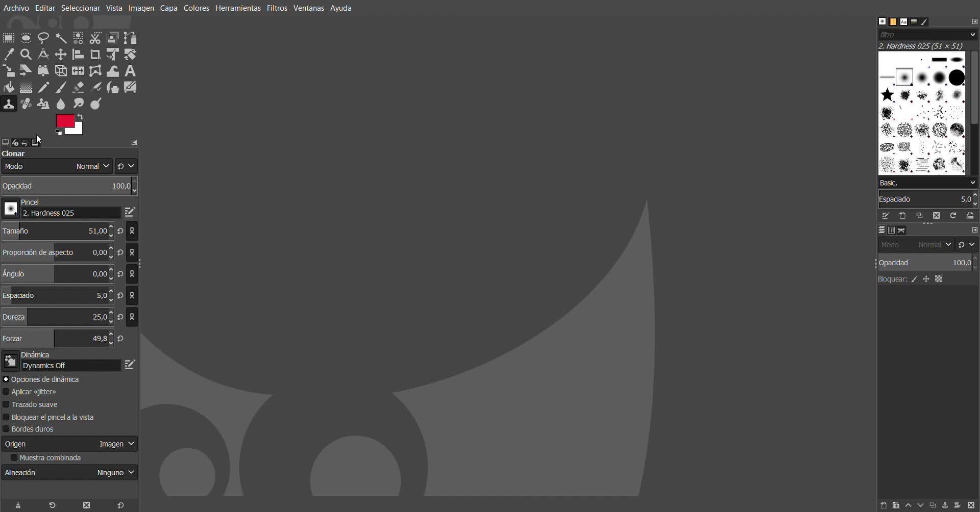Toggle the lock pixels brush icon
Image resolution: width=980 pixels, height=512 pixels.
914,279
